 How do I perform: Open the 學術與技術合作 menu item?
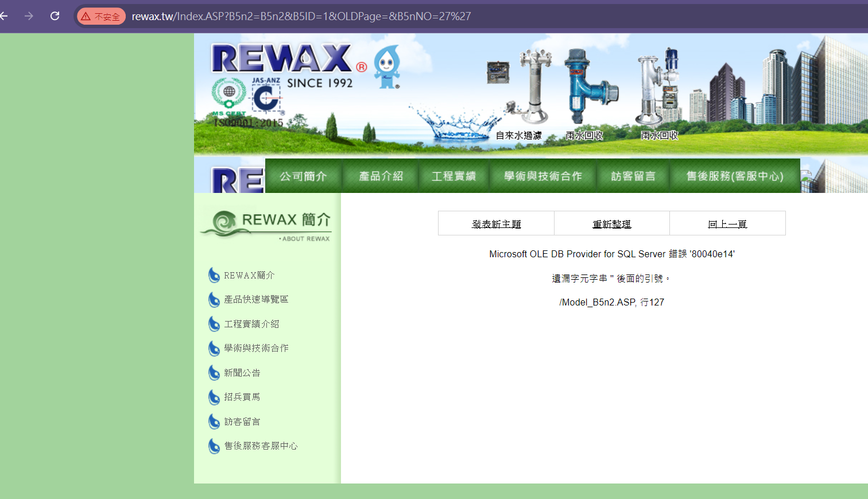543,176
